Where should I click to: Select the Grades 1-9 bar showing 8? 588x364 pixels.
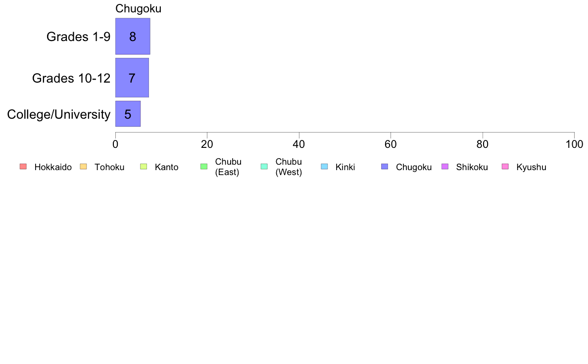133,37
